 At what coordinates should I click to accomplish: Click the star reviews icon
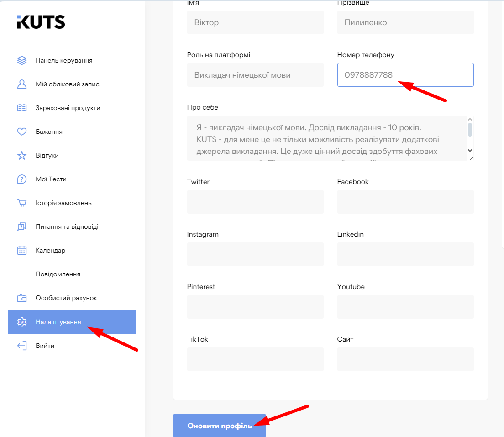pyautogui.click(x=22, y=155)
